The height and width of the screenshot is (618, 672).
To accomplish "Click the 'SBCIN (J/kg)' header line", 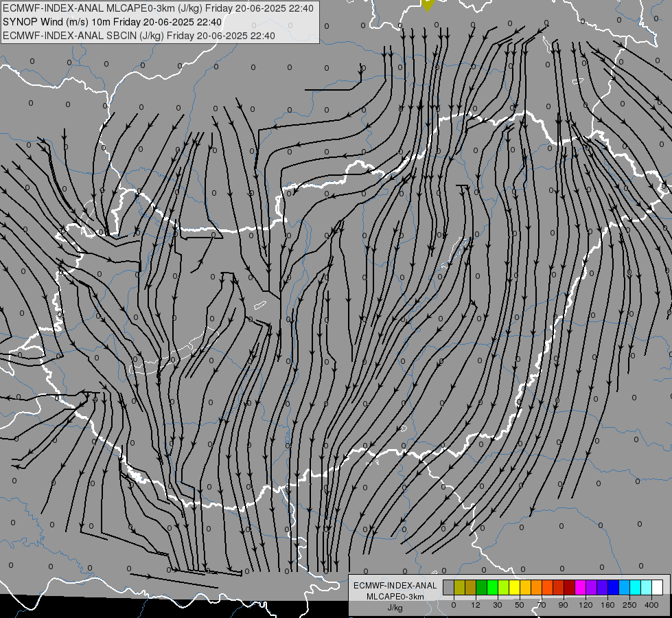I will click(139, 36).
